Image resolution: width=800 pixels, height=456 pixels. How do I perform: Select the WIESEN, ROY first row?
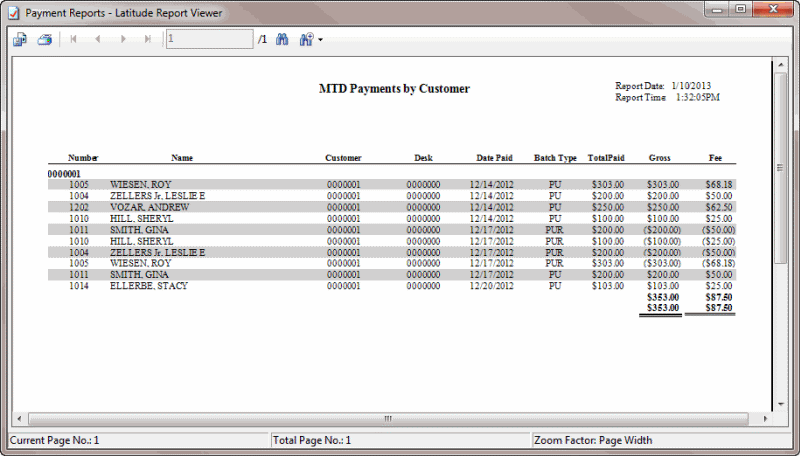click(141, 185)
